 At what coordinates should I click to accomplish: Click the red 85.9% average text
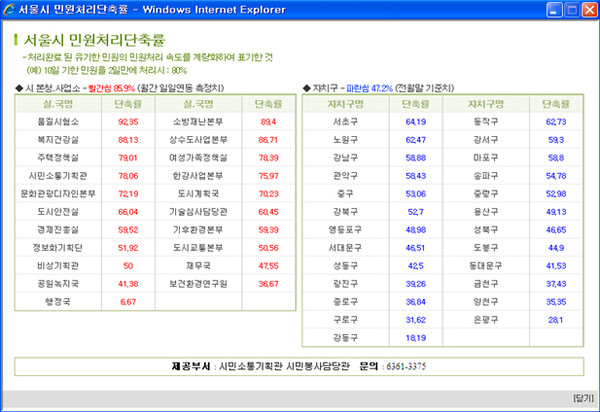[111, 88]
